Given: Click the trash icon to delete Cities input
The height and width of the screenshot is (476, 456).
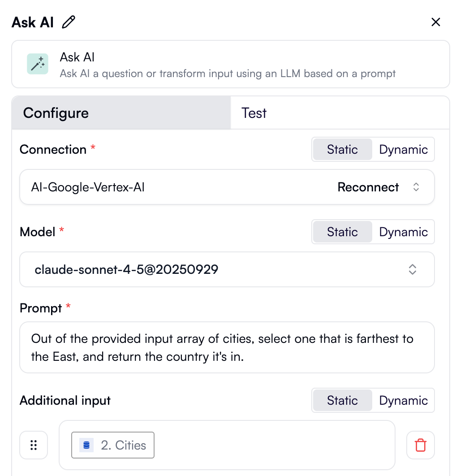Looking at the screenshot, I should [420, 445].
